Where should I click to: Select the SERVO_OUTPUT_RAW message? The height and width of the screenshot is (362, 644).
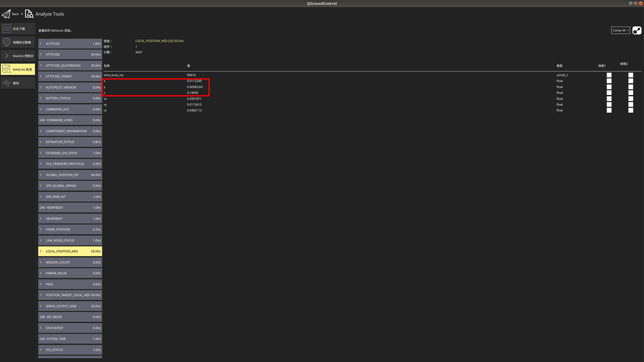[x=70, y=306]
